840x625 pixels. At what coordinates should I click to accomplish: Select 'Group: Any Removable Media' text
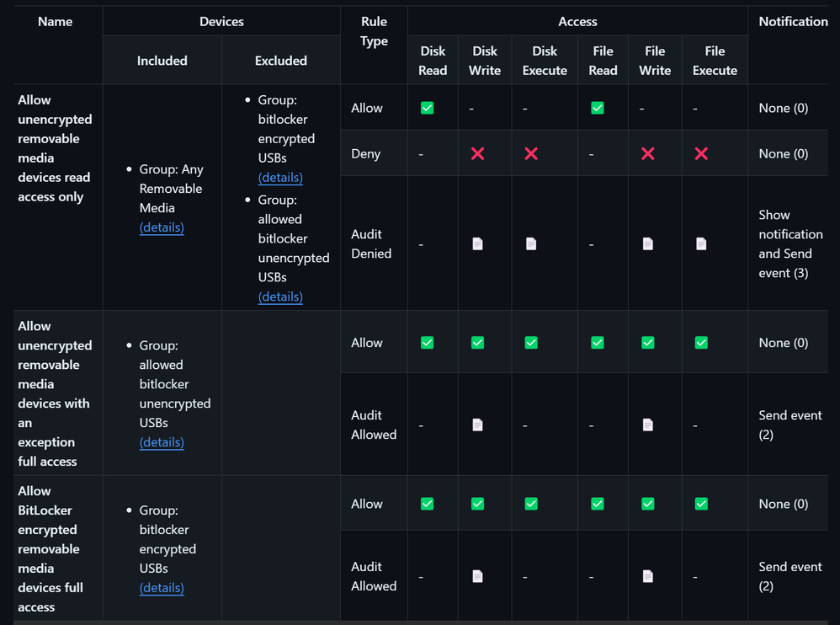[x=171, y=189]
